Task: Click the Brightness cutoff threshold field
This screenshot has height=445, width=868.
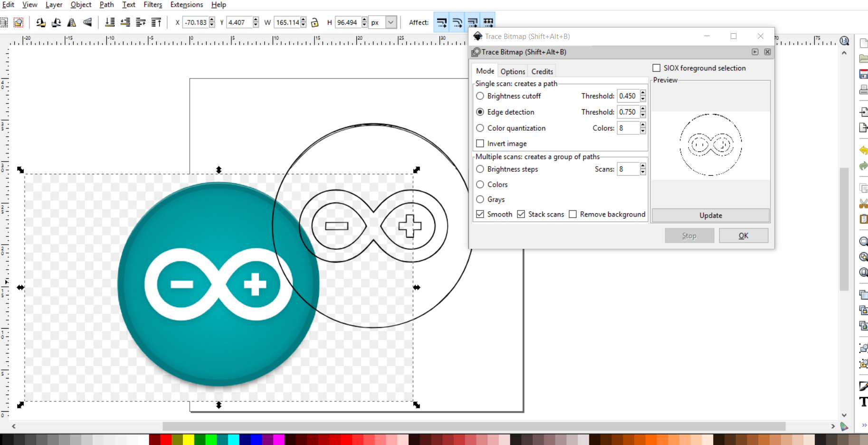Action: [x=628, y=96]
